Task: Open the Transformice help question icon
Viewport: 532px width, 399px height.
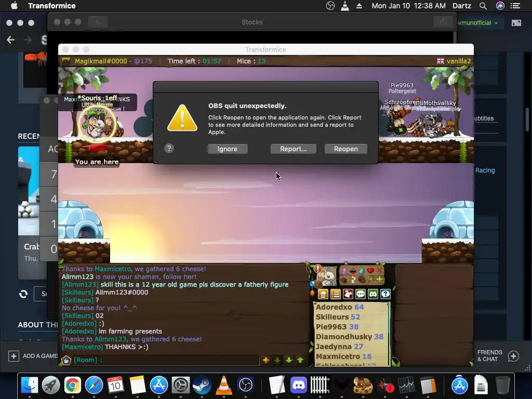Action: [x=385, y=294]
